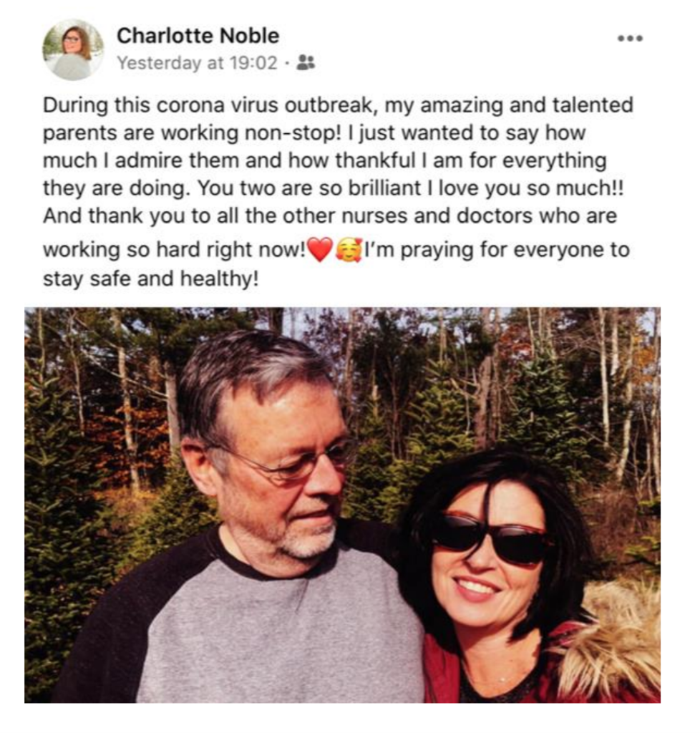Viewport: 700px width, 733px height.
Task: Click the red heart emoji in post
Action: (x=320, y=249)
